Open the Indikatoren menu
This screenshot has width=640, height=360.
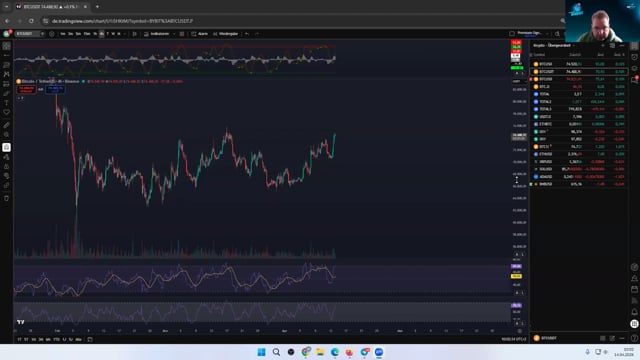click(x=157, y=34)
